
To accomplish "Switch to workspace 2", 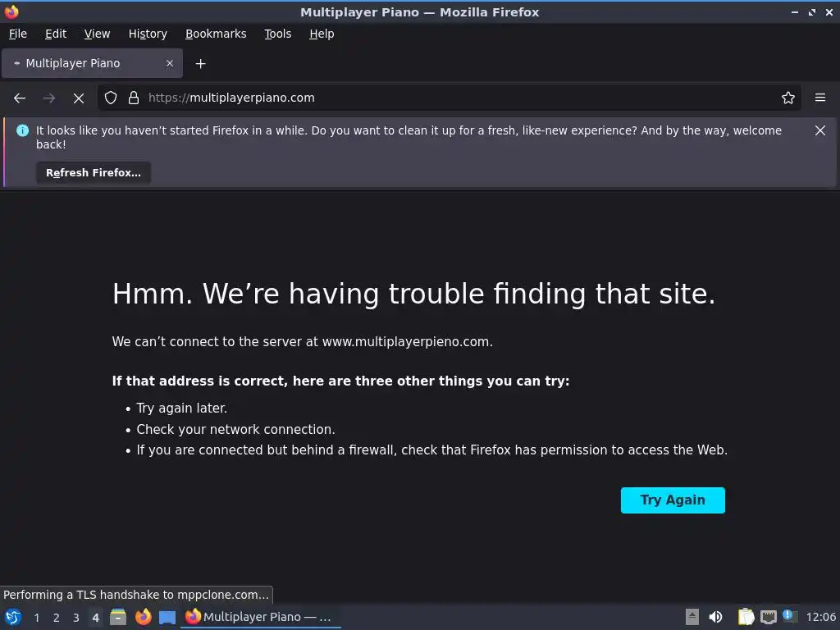I will [x=57, y=618].
